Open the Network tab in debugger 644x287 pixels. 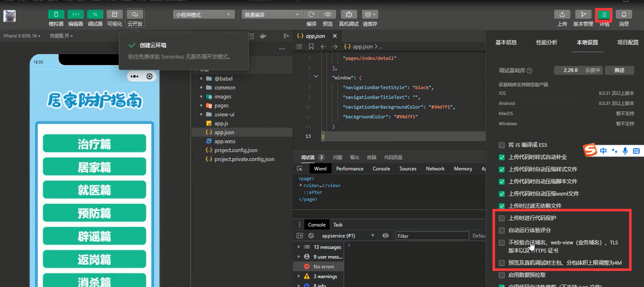435,169
